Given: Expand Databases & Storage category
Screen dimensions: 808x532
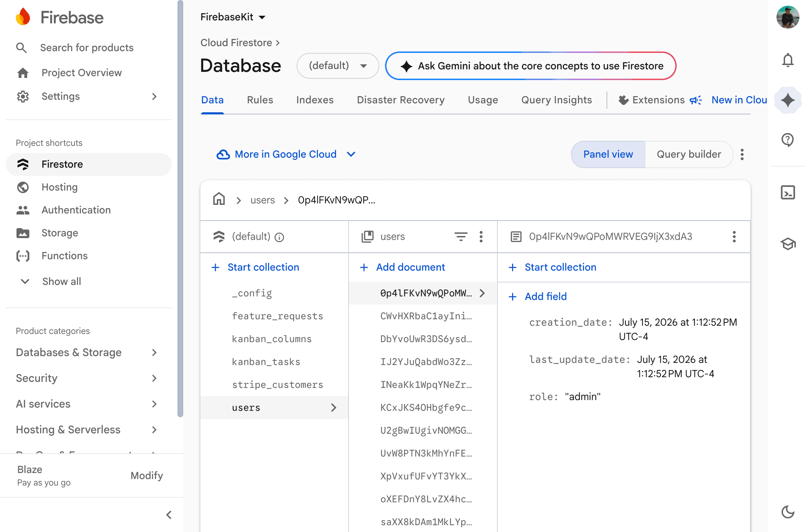Looking at the screenshot, I should (x=87, y=353).
